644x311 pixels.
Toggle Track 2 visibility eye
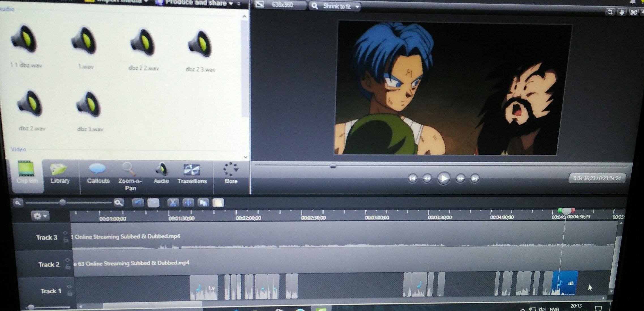(x=67, y=260)
